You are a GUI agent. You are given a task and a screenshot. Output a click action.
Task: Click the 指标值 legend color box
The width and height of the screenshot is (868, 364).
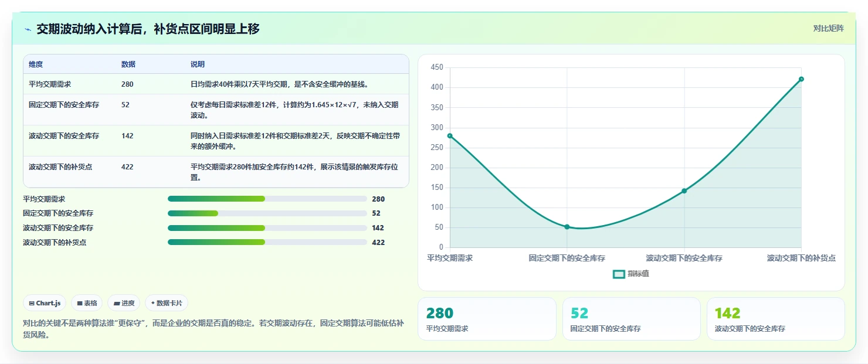tap(619, 274)
